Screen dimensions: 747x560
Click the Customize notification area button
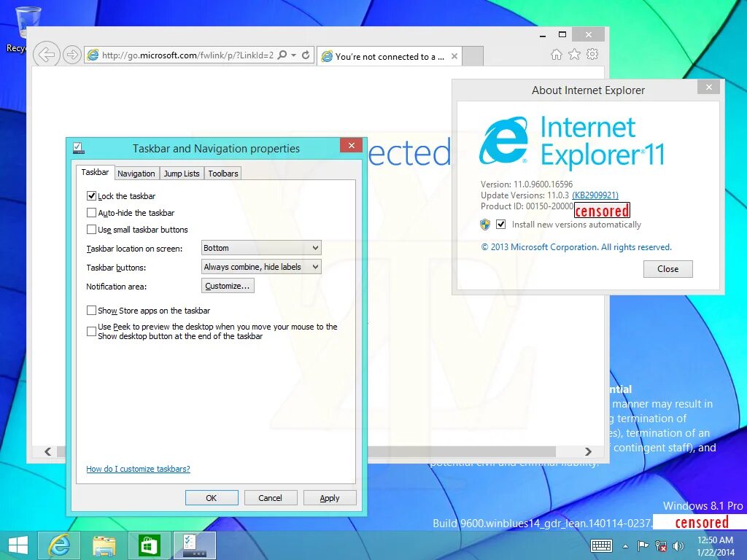228,285
